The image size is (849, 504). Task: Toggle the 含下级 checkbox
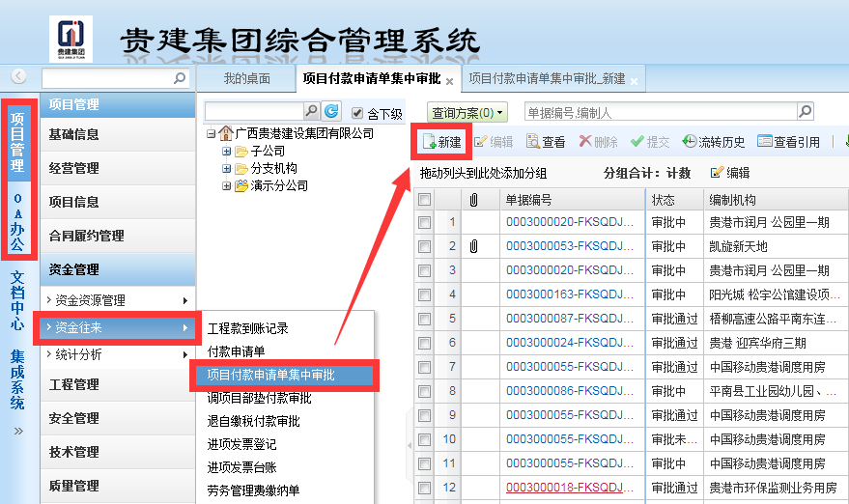pos(358,113)
